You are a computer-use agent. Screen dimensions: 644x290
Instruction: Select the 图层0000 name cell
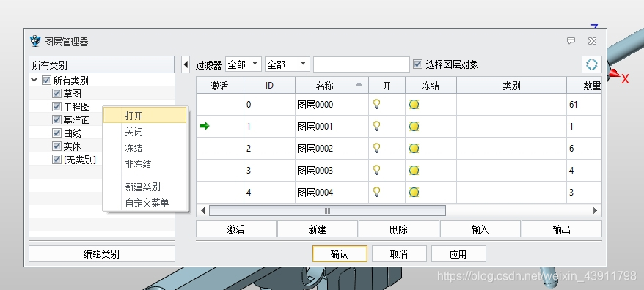click(332, 105)
